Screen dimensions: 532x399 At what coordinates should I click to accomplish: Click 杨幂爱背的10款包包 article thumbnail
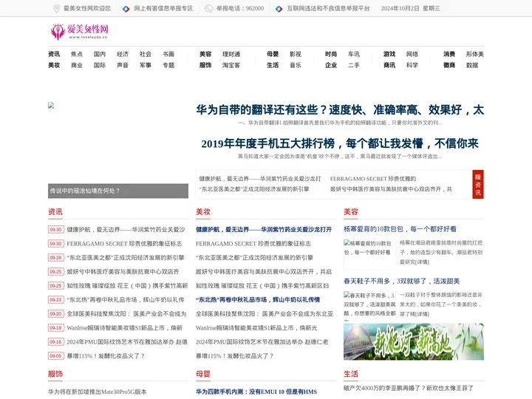(368, 253)
